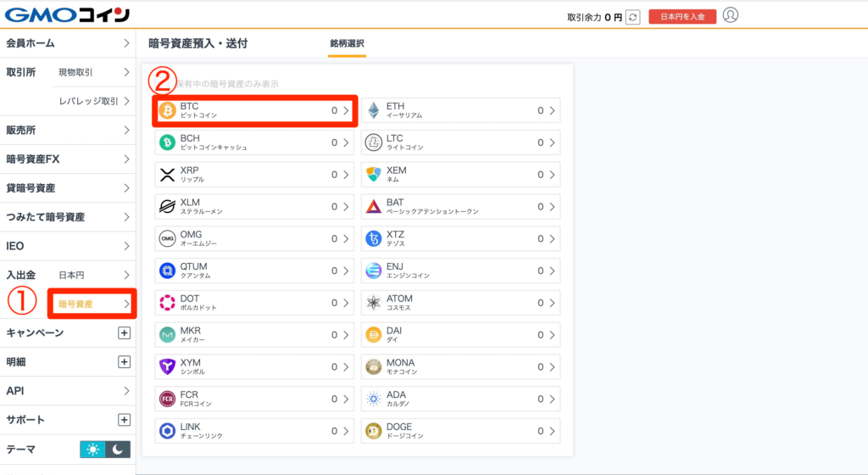Switch theme to light sun mode
This screenshot has height=475, width=868.
point(92,450)
